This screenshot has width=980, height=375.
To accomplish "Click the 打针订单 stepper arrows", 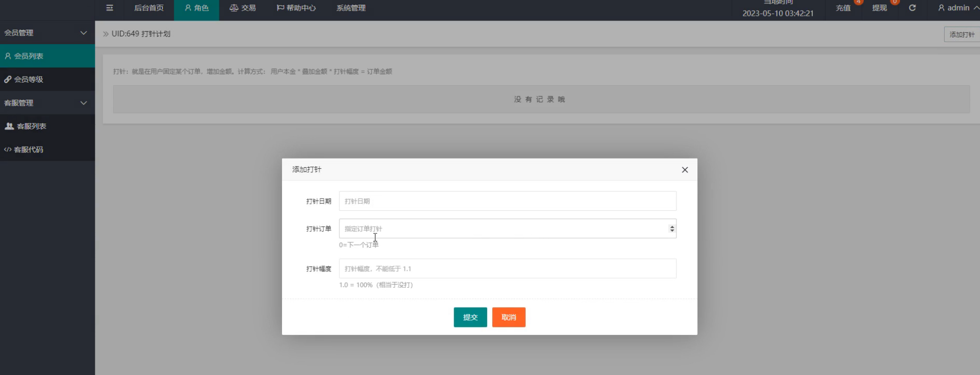I will [x=672, y=229].
